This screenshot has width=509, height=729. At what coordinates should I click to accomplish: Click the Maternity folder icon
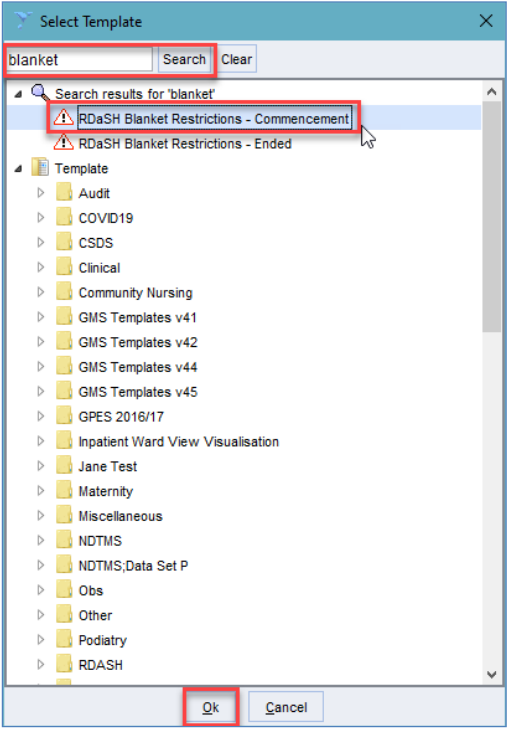pos(64,491)
